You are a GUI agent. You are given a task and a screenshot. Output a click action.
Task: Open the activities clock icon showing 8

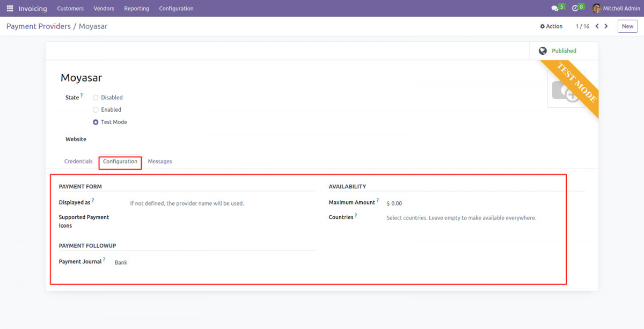pyautogui.click(x=575, y=8)
